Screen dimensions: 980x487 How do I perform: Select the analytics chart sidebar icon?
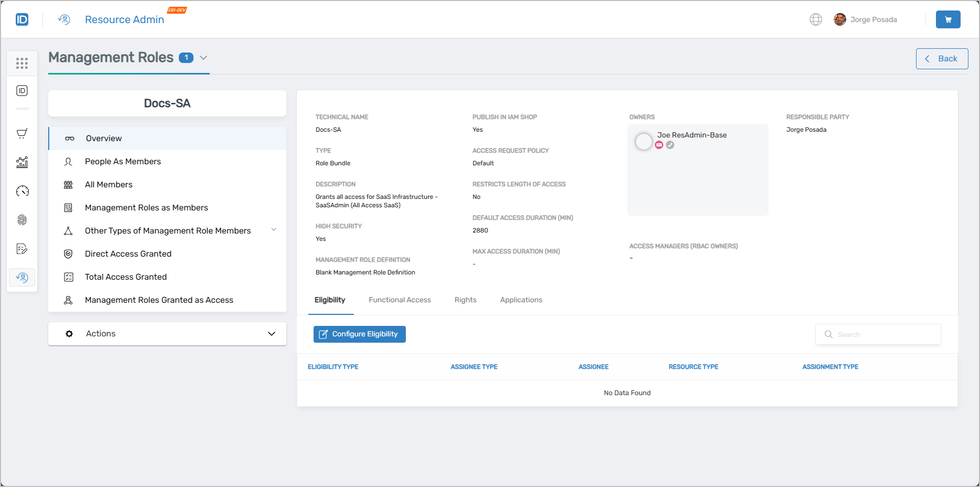coord(21,162)
